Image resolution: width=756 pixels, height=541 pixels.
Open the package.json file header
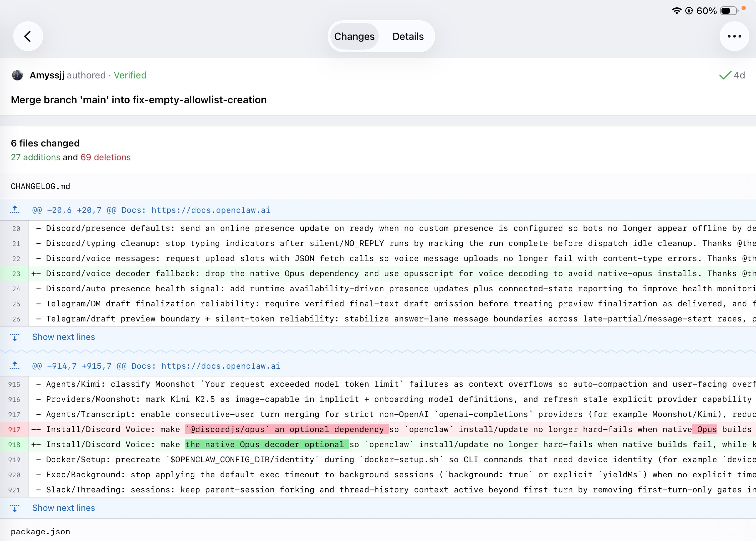378,531
